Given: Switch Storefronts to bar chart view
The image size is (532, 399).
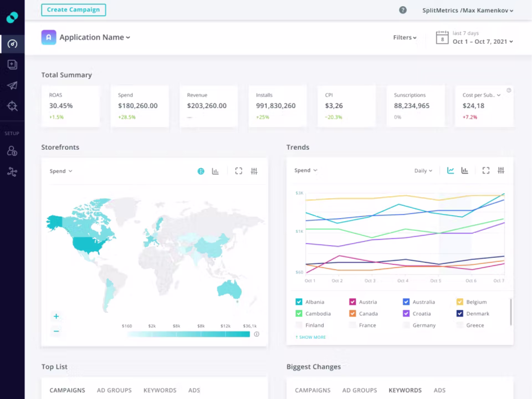Looking at the screenshot, I should [215, 171].
